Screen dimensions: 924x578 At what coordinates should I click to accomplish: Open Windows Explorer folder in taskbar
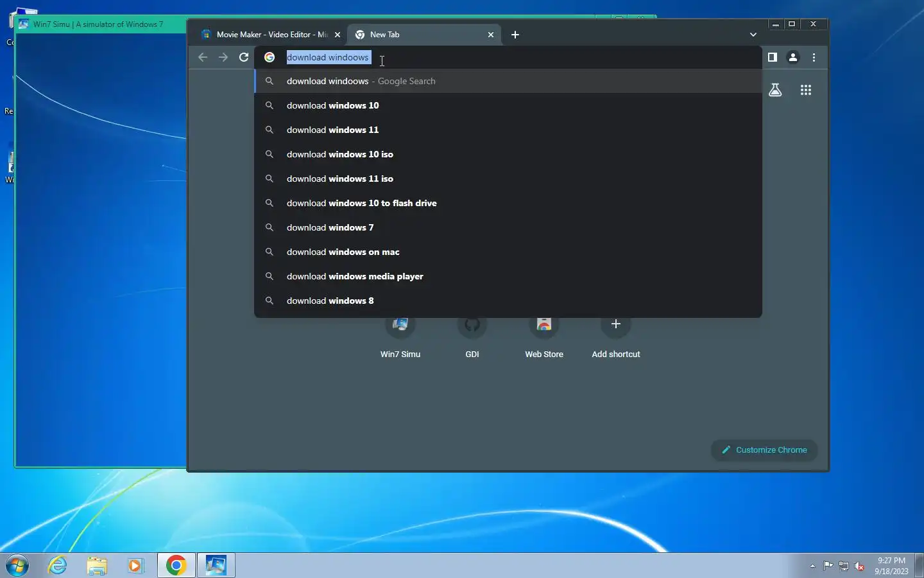tap(97, 566)
